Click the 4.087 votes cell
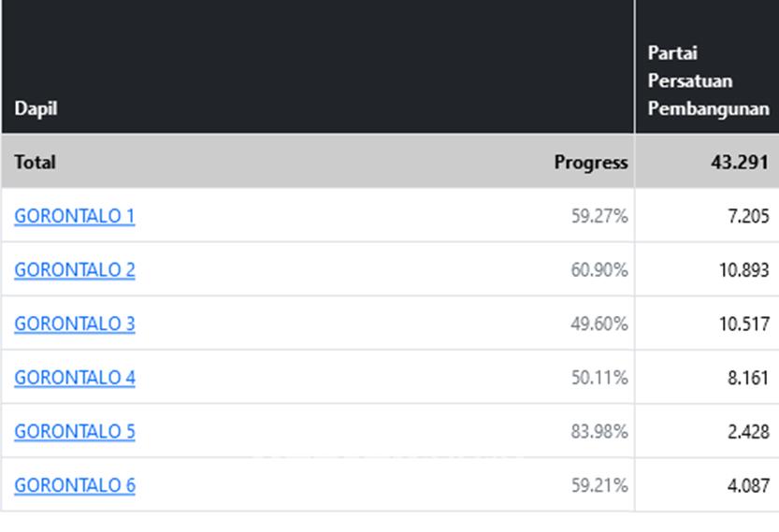Viewport: 779px width, 532px height. pos(747,485)
